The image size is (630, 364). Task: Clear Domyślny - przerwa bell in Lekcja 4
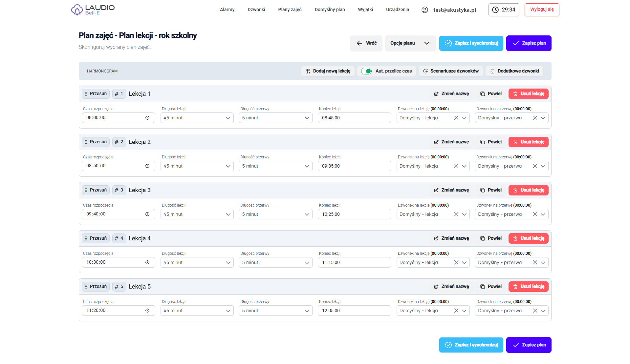[x=535, y=263]
